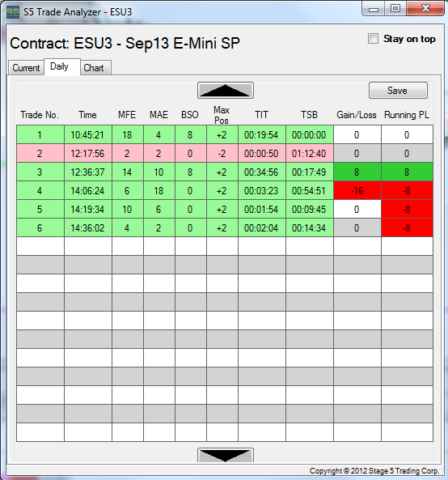
Task: Click the Time column header
Action: [x=87, y=115]
